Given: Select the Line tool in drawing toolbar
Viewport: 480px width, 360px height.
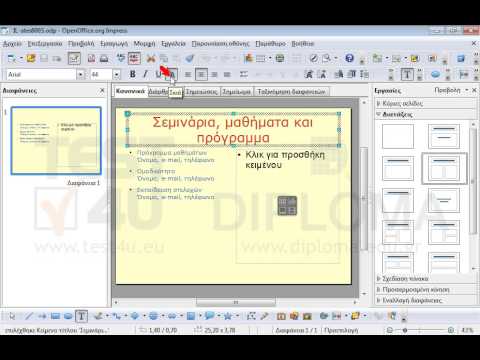Looking at the screenshot, I should coord(29,316).
